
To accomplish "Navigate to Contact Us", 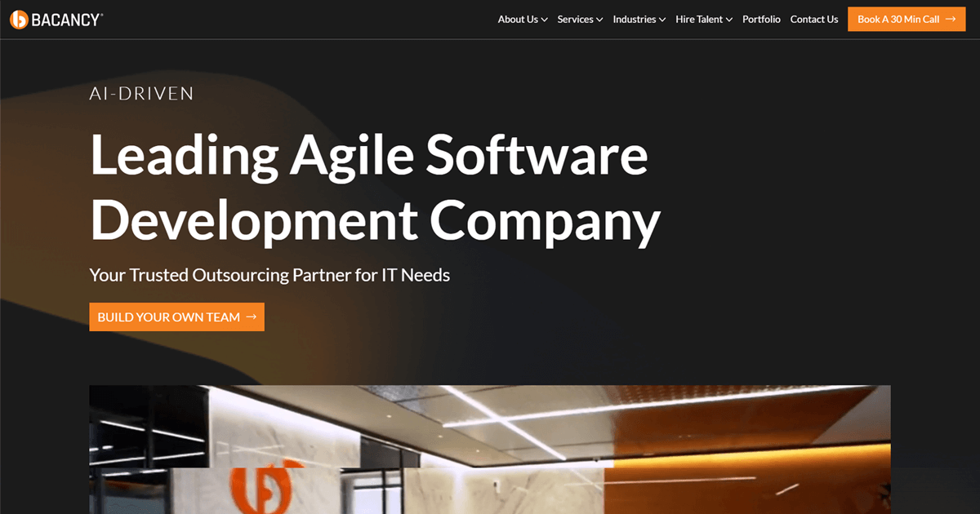I will [x=814, y=20].
